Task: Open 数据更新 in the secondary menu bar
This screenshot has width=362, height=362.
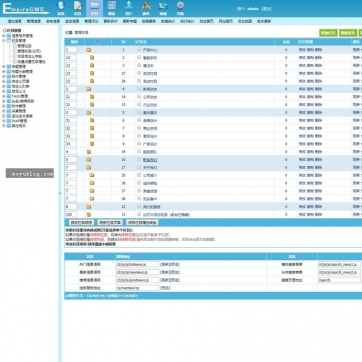Action: tap(149, 21)
